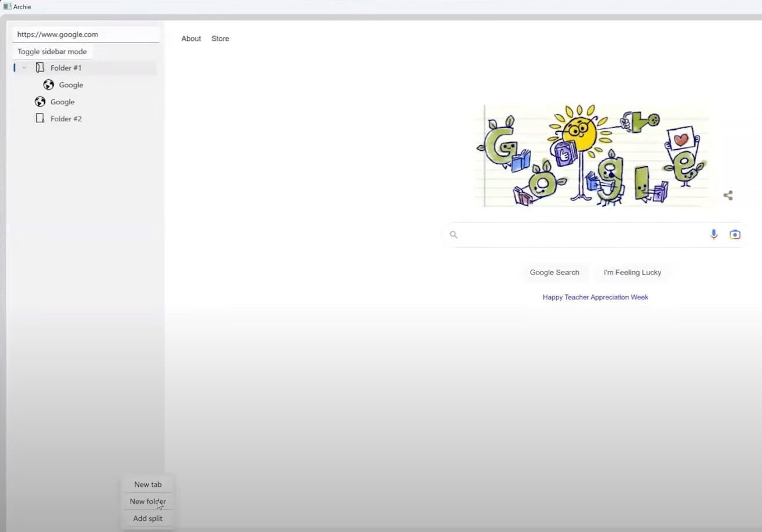The height and width of the screenshot is (532, 762).
Task: Open the Happy Teacher Appreciation Week link
Action: coord(595,297)
